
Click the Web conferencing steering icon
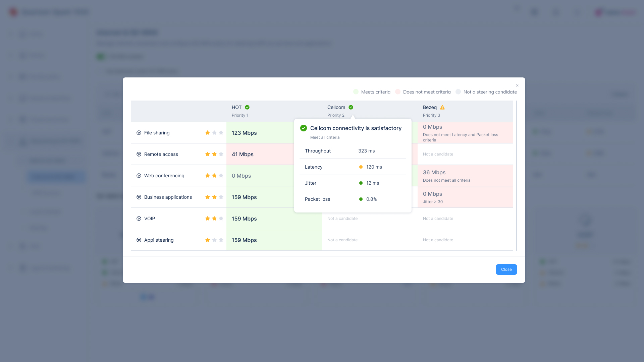click(x=139, y=176)
